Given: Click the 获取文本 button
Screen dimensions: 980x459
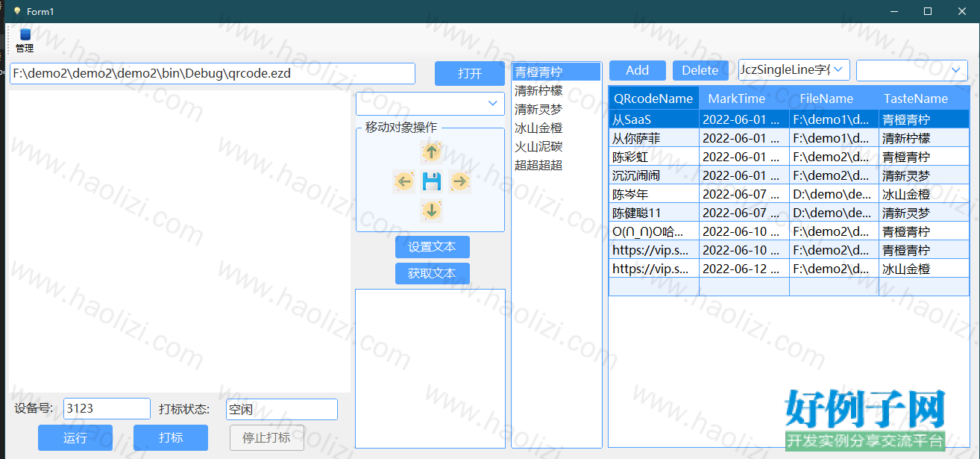Looking at the screenshot, I should coord(433,273).
